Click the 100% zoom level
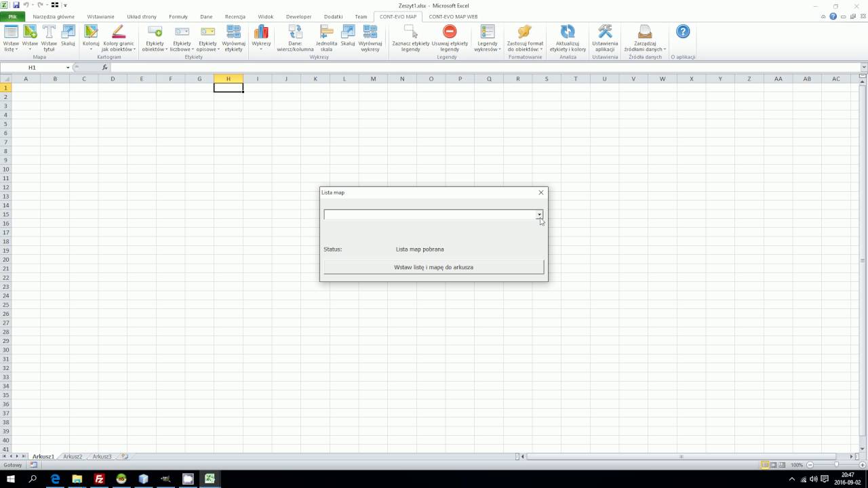 [797, 465]
